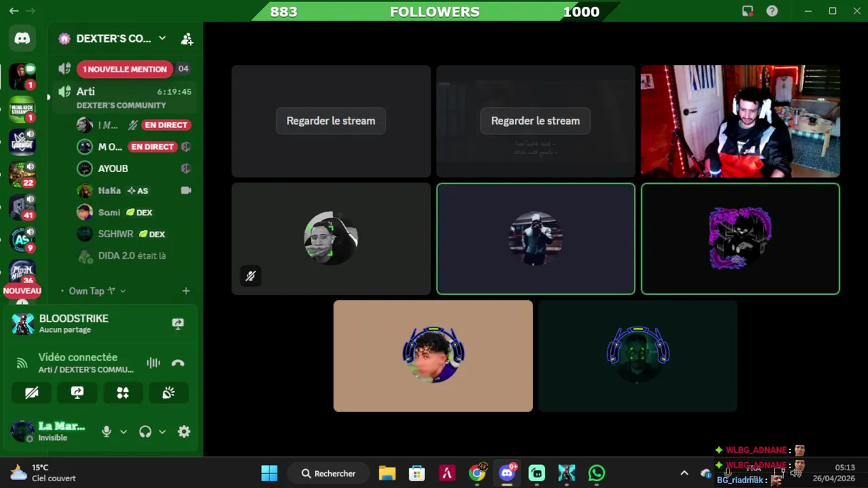
Task: Select the dark green avatar participant tile
Action: [x=637, y=356]
